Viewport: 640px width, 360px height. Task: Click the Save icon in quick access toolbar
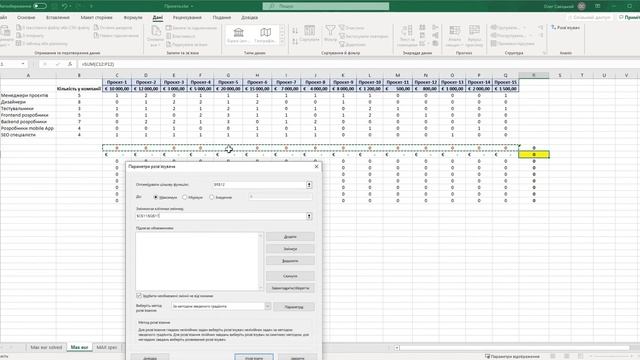point(54,6)
